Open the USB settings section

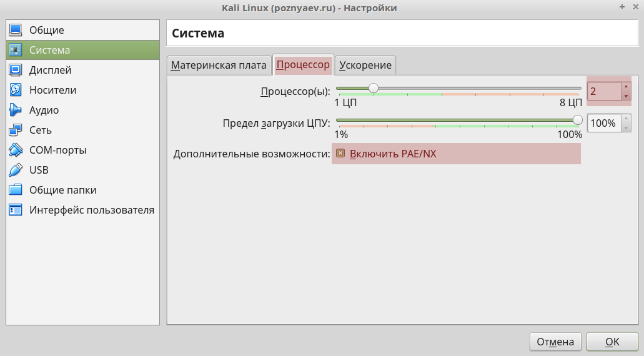tap(82, 170)
